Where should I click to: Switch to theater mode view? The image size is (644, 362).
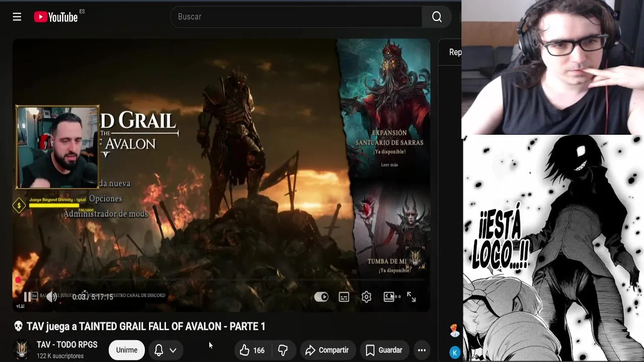389,297
